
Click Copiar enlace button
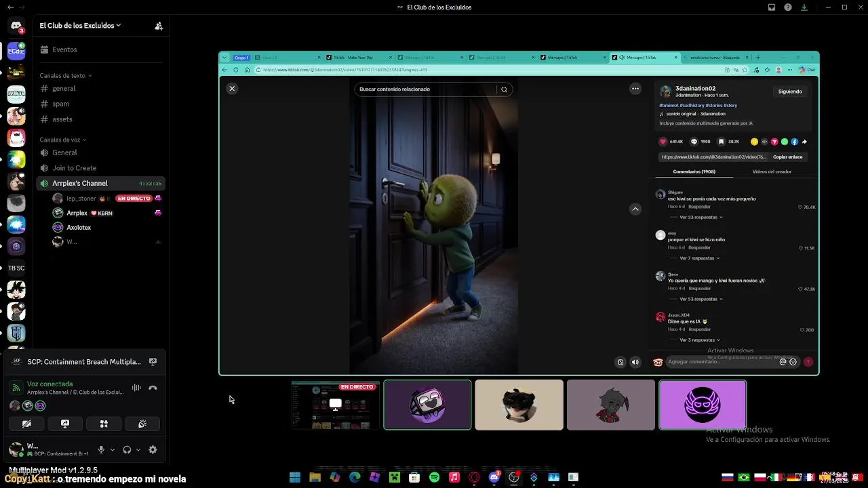(x=787, y=157)
